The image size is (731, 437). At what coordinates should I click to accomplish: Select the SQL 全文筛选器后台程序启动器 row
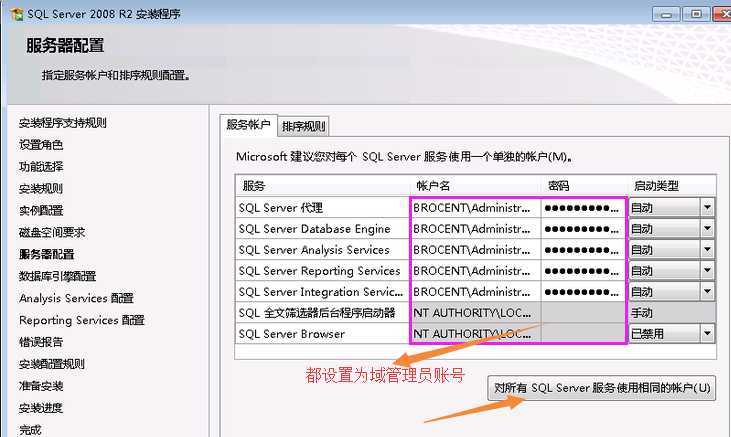click(323, 312)
